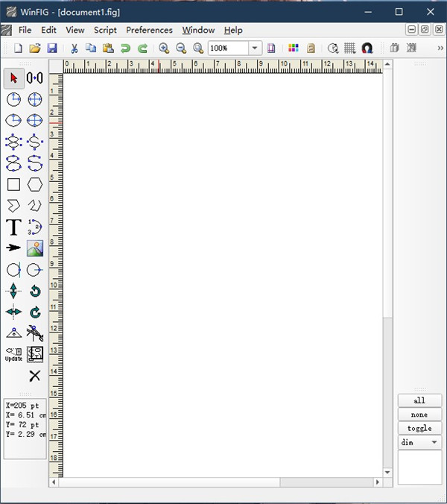Toggle the grid display icon
Image resolution: width=447 pixels, height=504 pixels.
click(349, 48)
